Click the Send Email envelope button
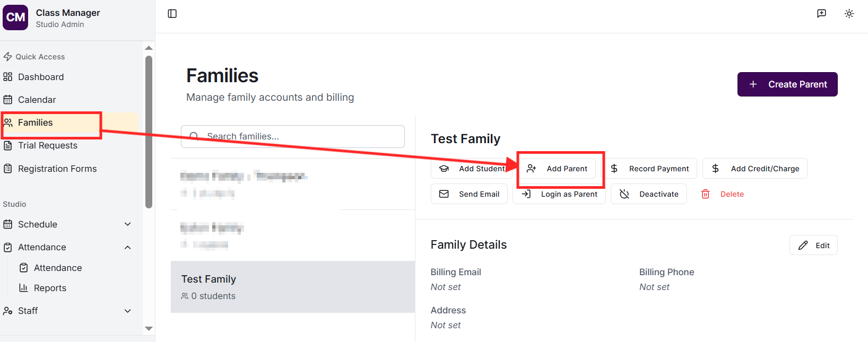 (x=469, y=194)
